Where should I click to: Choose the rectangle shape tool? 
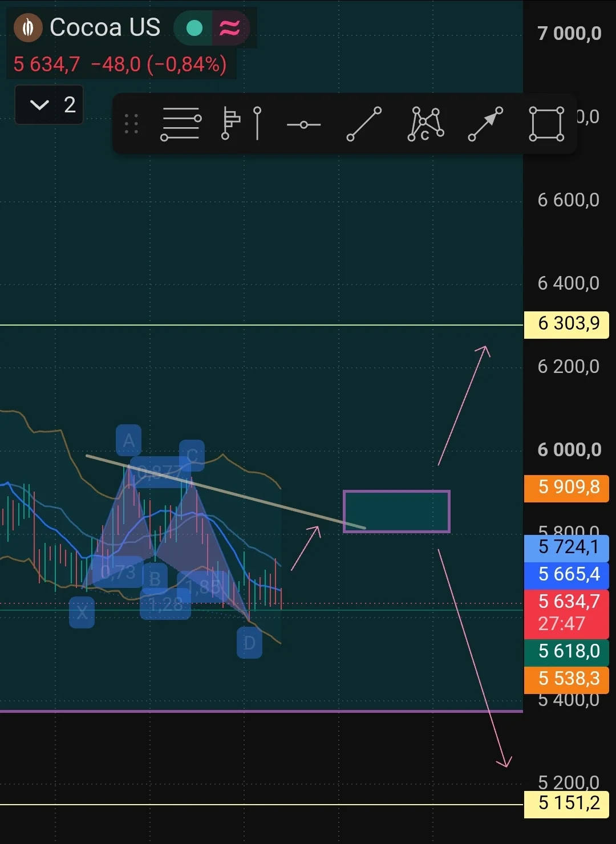pyautogui.click(x=546, y=124)
